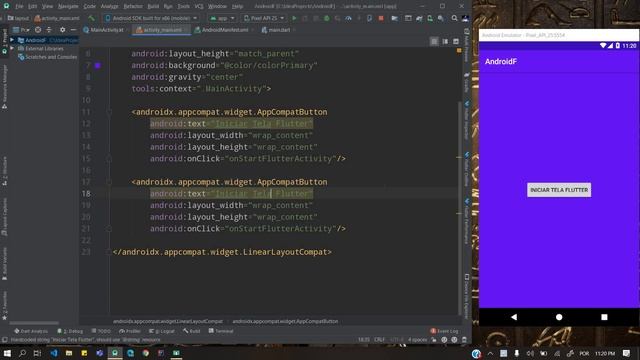Open the File menu
640x360 pixels.
[x=19, y=6]
